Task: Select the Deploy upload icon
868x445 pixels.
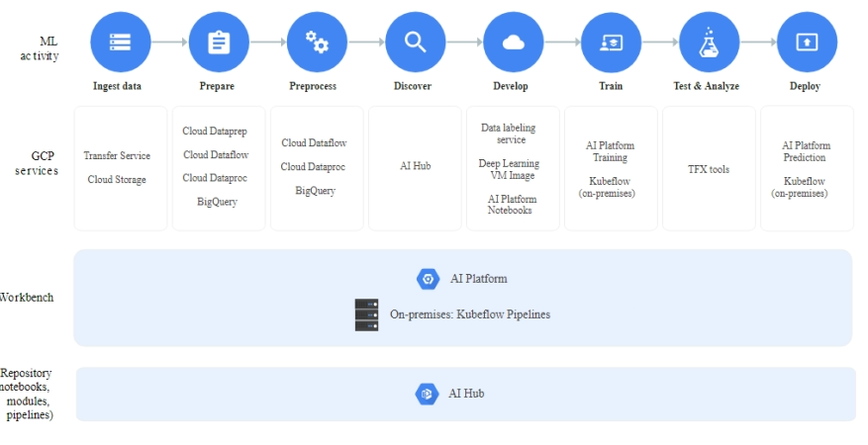Action: coord(807,42)
